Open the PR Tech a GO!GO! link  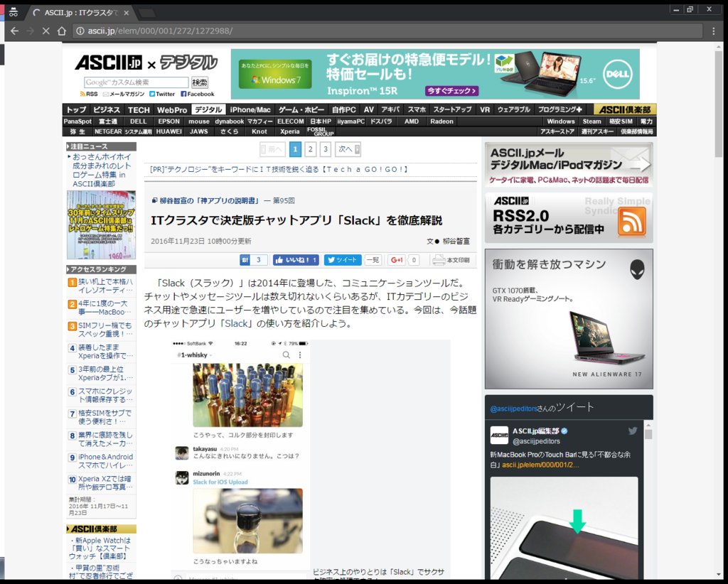tap(279, 169)
